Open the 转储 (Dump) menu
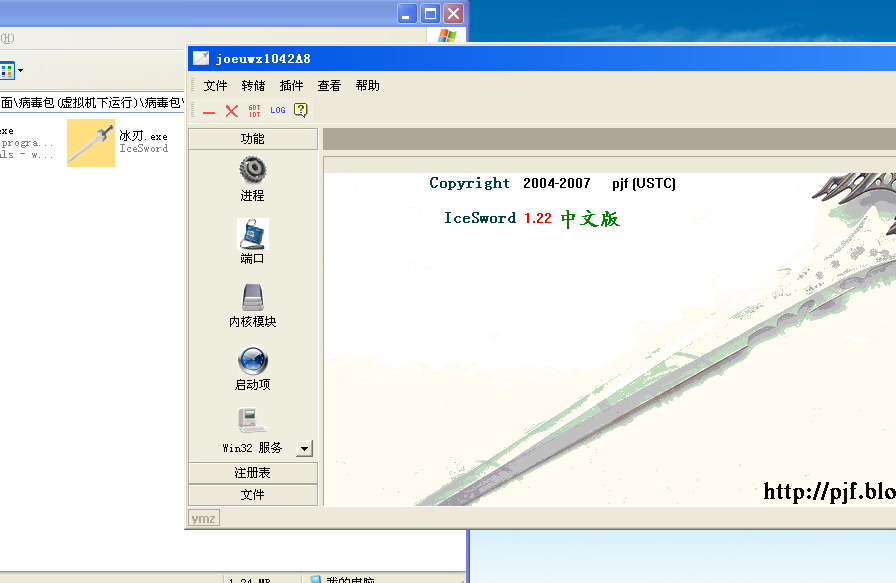The width and height of the screenshot is (896, 583). [x=253, y=86]
